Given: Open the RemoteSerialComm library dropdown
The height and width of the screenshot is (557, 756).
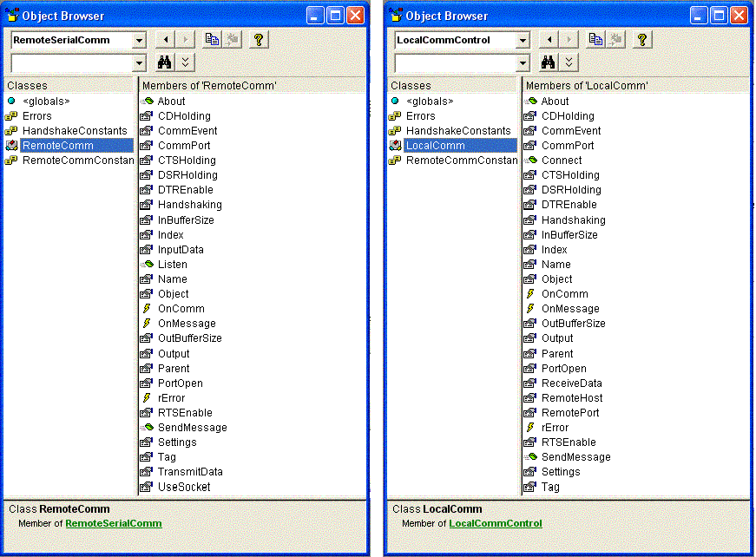Looking at the screenshot, I should [139, 40].
